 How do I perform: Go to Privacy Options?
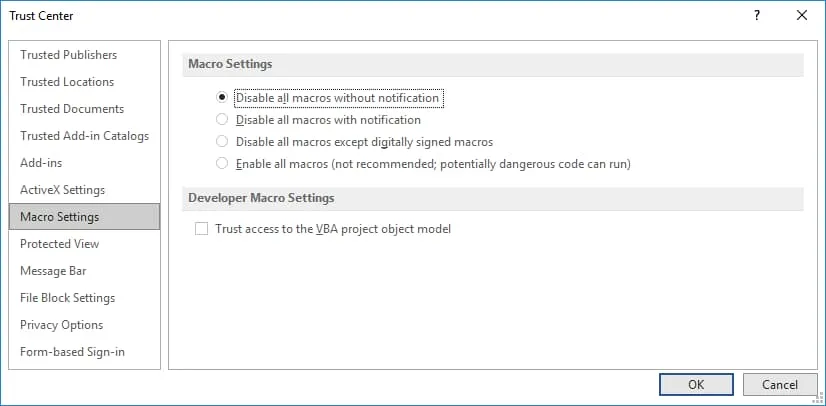pos(61,325)
